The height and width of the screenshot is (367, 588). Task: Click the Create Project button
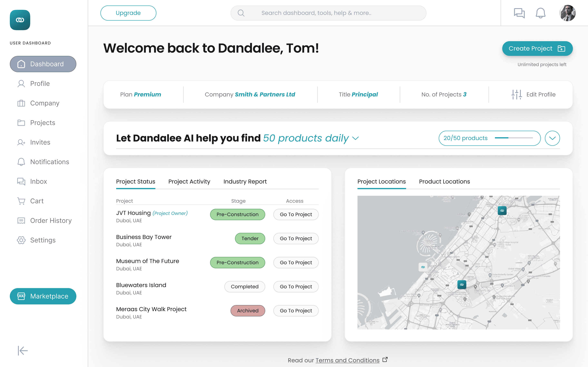537,49
